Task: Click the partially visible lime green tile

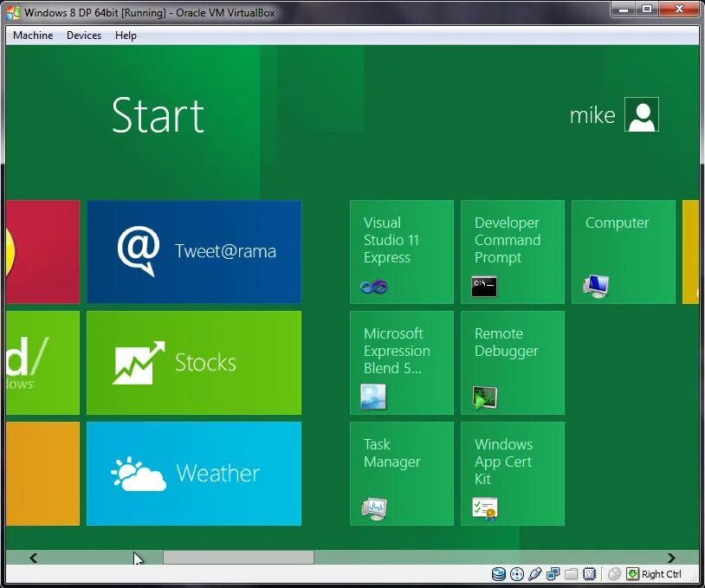Action: [42, 363]
